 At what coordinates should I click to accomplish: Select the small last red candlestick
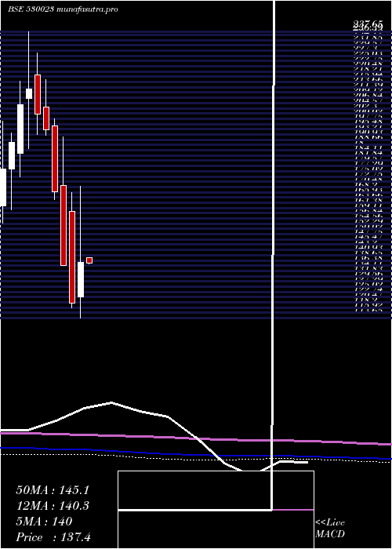(89, 260)
